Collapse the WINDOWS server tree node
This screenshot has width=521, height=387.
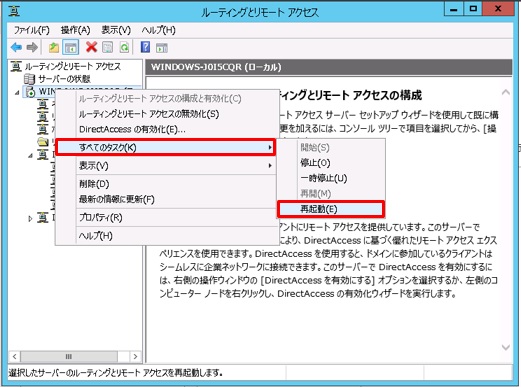(x=17, y=92)
